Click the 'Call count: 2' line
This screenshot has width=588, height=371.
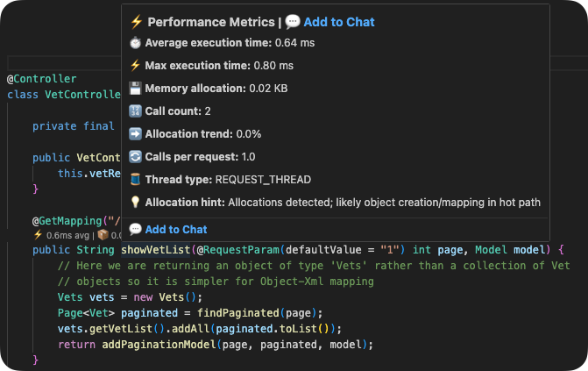point(178,111)
